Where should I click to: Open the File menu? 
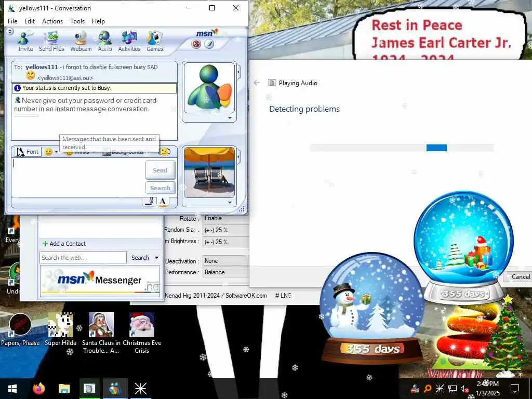[x=12, y=21]
